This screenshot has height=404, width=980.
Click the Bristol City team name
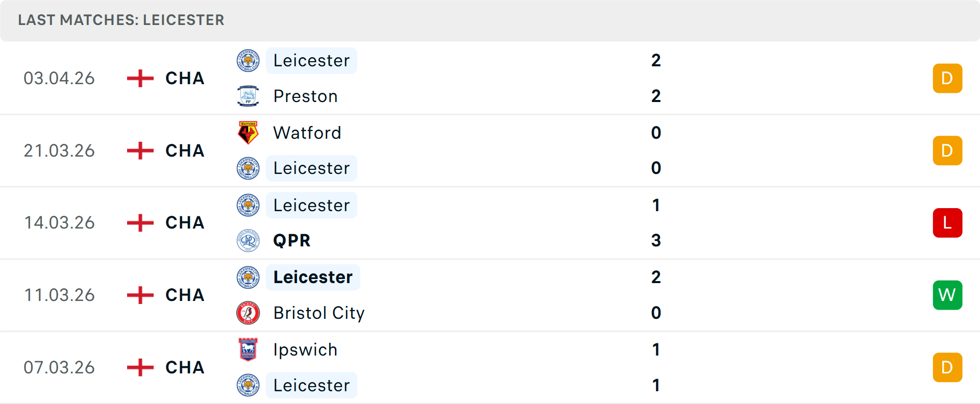point(318,313)
